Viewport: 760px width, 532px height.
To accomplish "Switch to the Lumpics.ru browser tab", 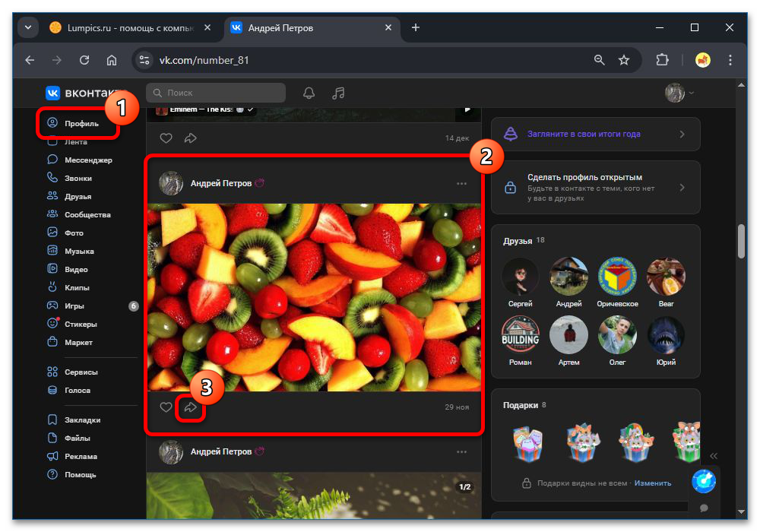I will 131,27.
